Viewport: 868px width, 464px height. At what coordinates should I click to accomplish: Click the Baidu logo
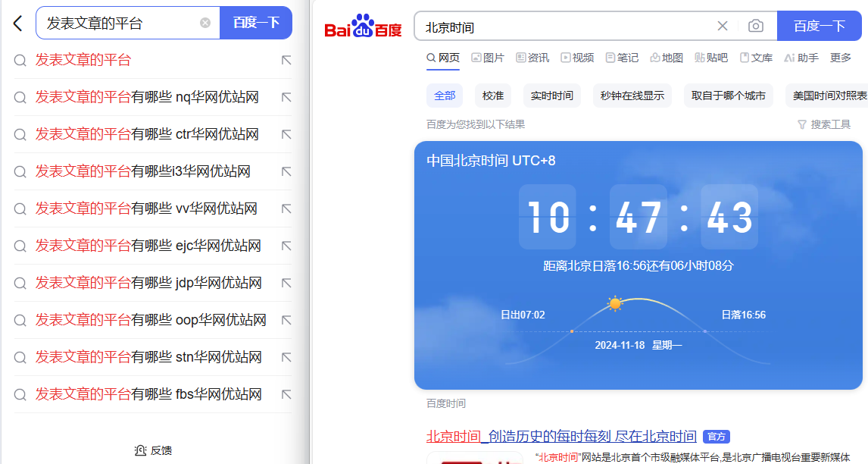coord(363,26)
